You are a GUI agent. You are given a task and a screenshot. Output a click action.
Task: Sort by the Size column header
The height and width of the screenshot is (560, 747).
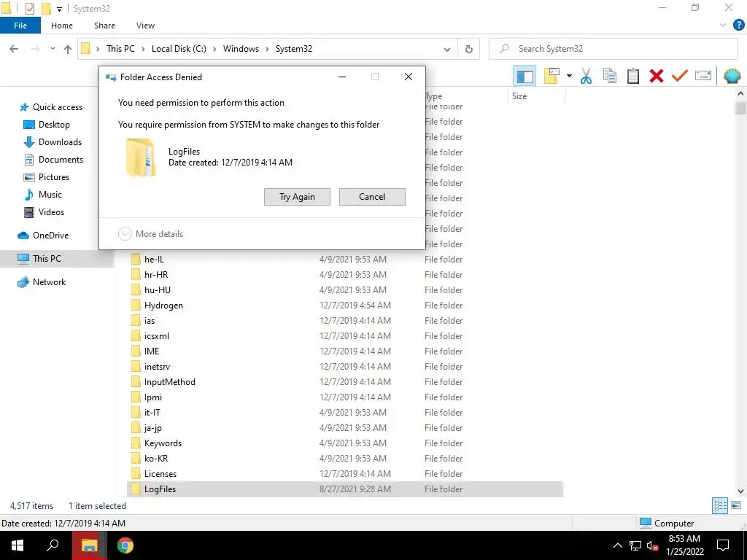(536, 96)
